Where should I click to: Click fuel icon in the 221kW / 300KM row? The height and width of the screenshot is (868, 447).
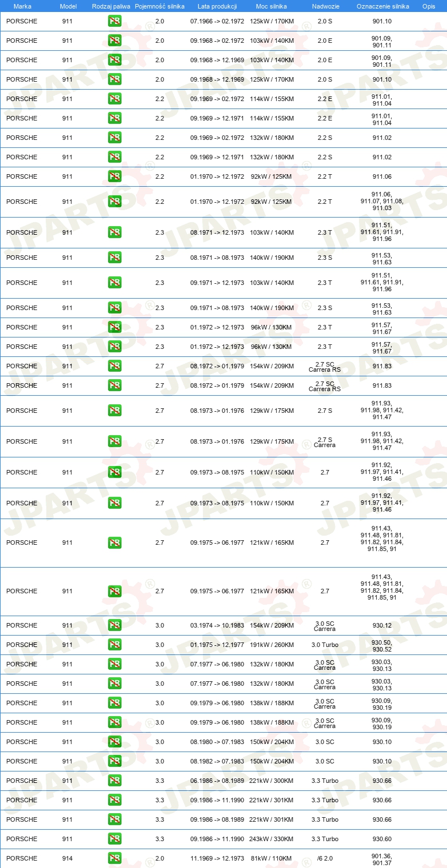click(114, 781)
